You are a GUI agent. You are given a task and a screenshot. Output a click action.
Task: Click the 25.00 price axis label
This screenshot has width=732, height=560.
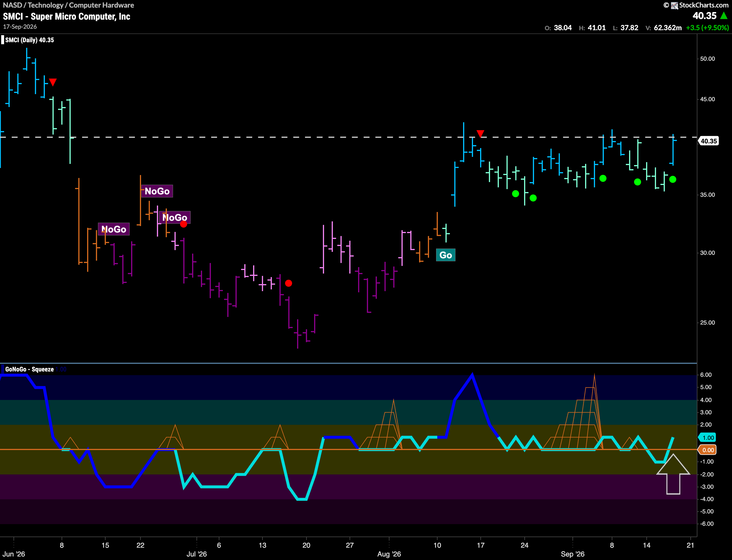(707, 323)
